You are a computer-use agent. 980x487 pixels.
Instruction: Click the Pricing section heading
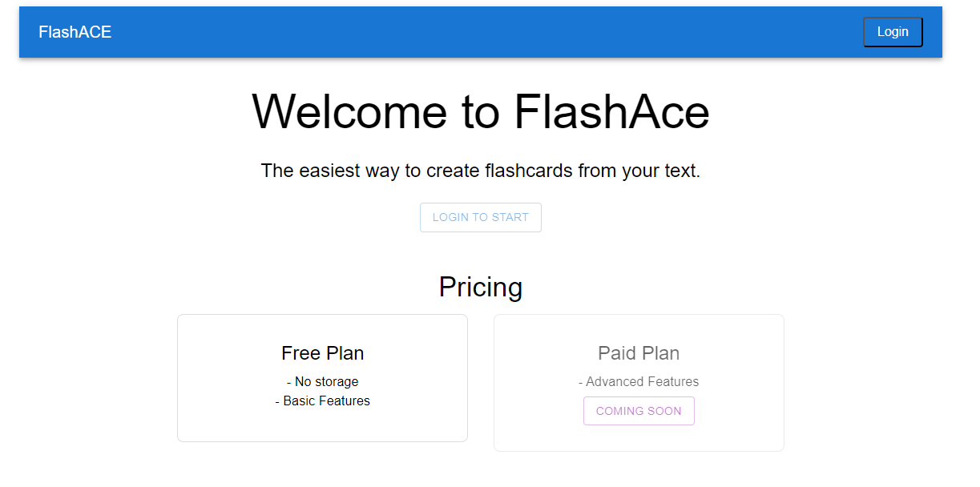481,287
